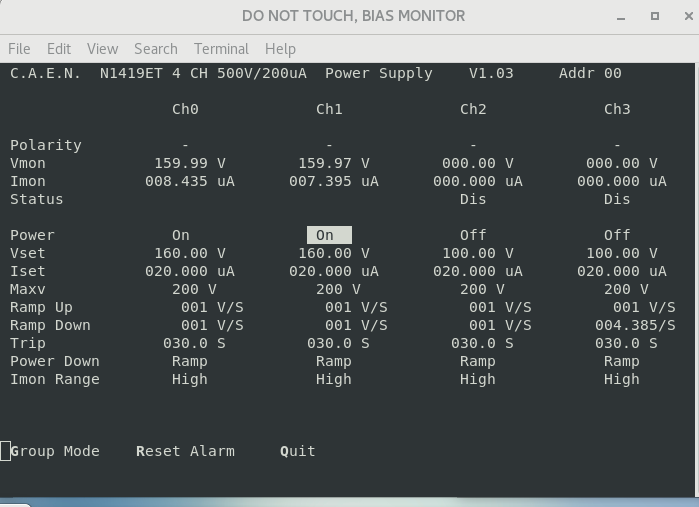Screen dimensions: 699x507
Task: Click Ch0 Trip value 030.0 S
Action: pos(194,343)
